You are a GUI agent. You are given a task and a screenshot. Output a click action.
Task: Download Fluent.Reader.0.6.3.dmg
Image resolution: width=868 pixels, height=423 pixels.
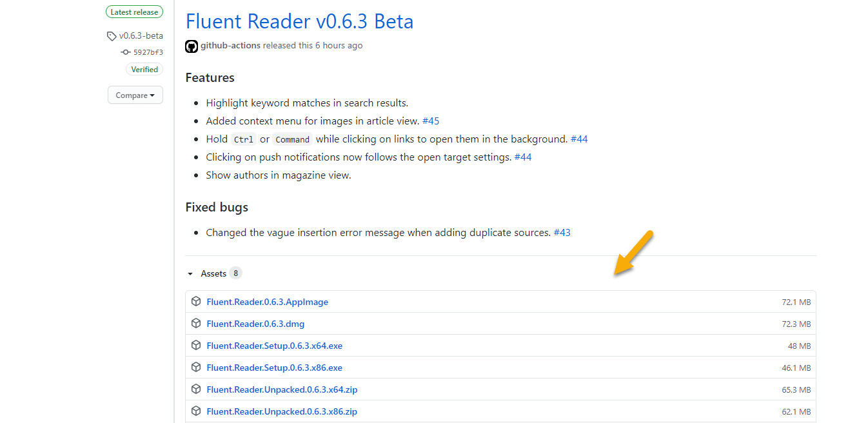[x=255, y=323]
